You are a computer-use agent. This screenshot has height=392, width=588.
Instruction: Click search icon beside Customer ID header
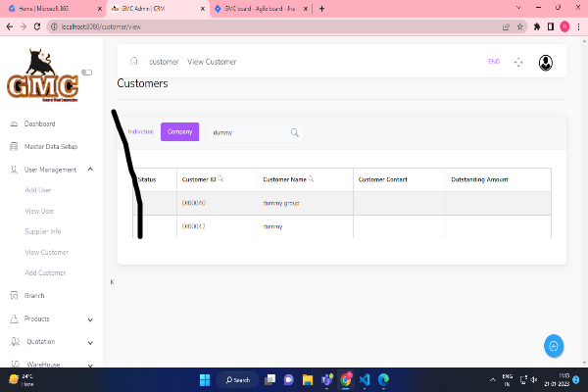(220, 179)
